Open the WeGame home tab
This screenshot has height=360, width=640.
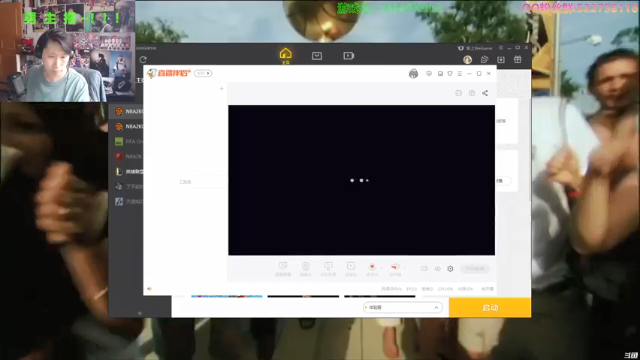285,56
